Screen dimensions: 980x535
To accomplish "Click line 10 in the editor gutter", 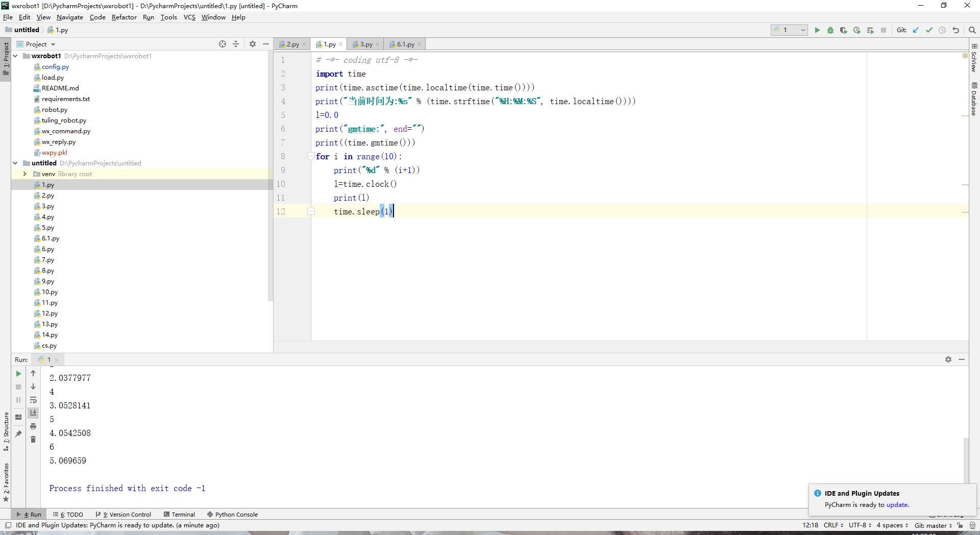I will click(x=281, y=184).
